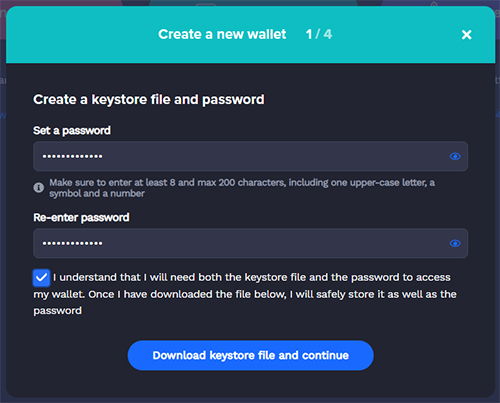Uncheck the keystore understanding checkbox
This screenshot has height=403, width=500.
41,278
